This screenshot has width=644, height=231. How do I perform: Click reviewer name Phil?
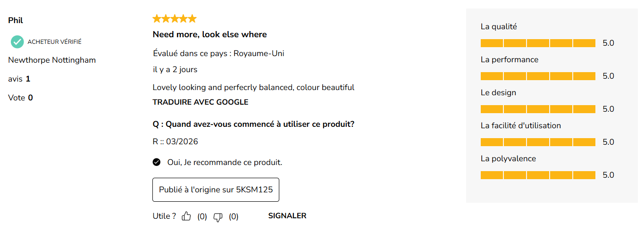[x=16, y=21]
